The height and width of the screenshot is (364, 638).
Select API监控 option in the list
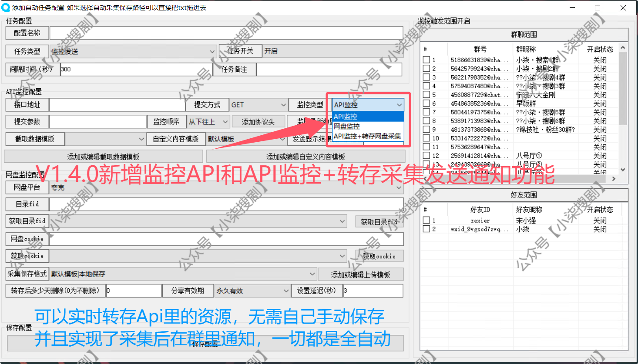[x=368, y=117]
